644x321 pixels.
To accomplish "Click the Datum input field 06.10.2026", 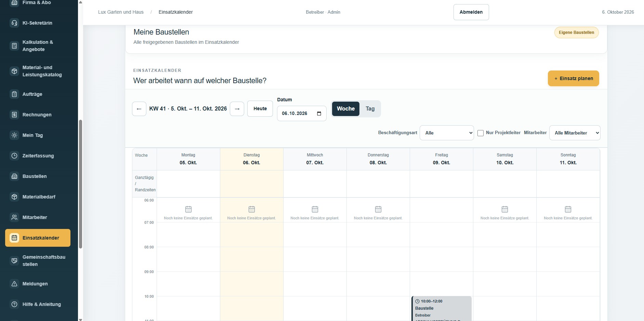I will [302, 113].
